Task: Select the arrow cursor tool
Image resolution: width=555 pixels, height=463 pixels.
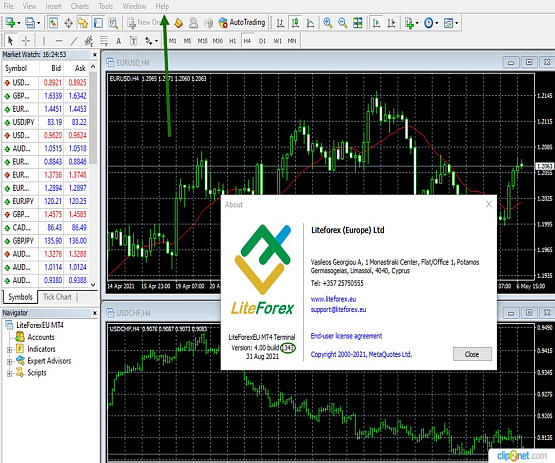Action: pos(10,41)
